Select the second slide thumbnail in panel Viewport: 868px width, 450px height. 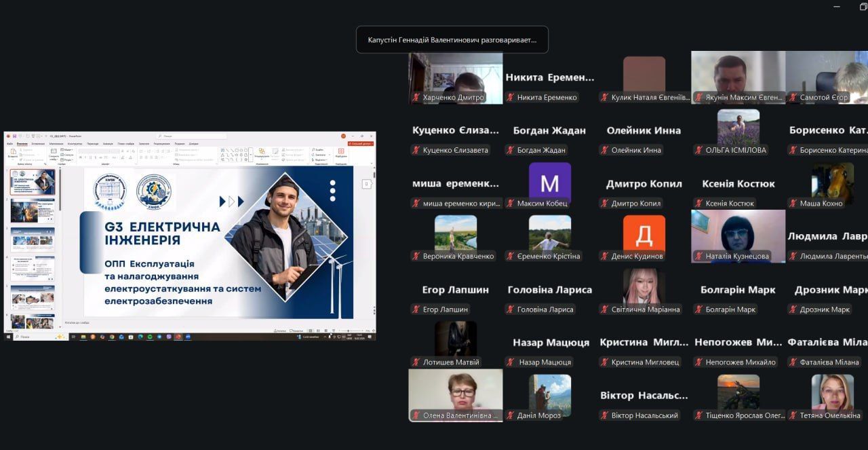[33, 211]
